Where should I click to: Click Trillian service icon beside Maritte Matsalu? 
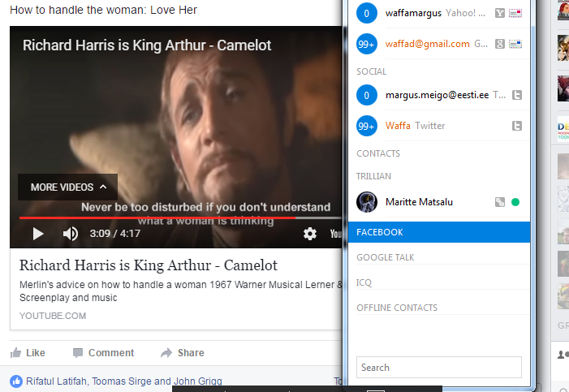click(500, 202)
